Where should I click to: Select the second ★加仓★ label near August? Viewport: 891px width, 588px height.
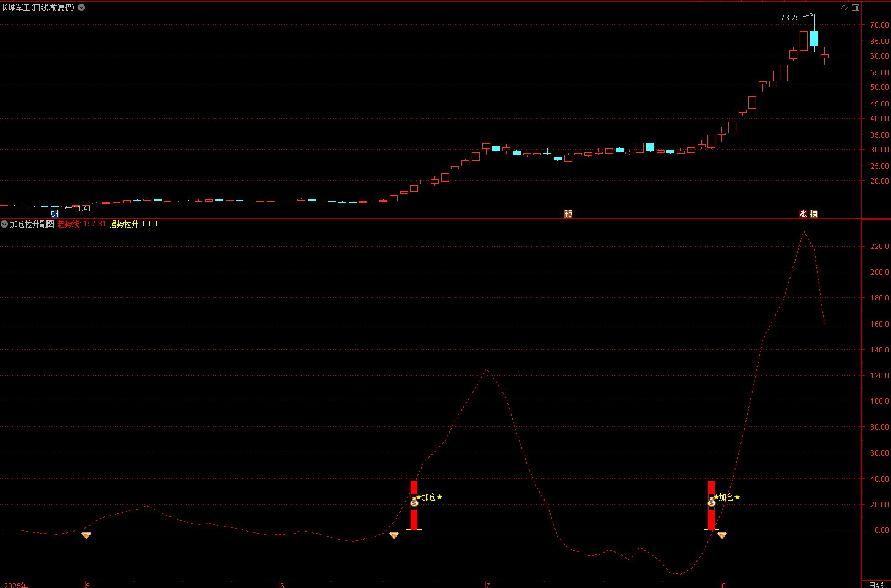click(726, 497)
